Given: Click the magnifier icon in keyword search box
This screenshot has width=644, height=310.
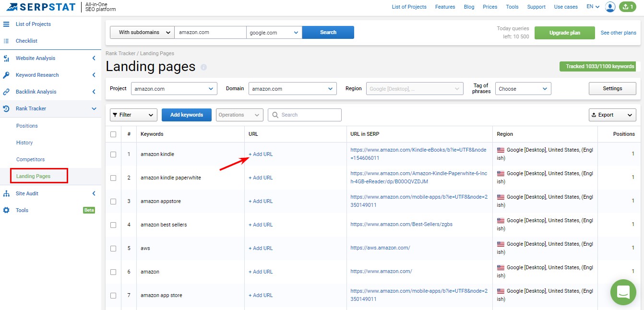Looking at the screenshot, I should [x=275, y=115].
